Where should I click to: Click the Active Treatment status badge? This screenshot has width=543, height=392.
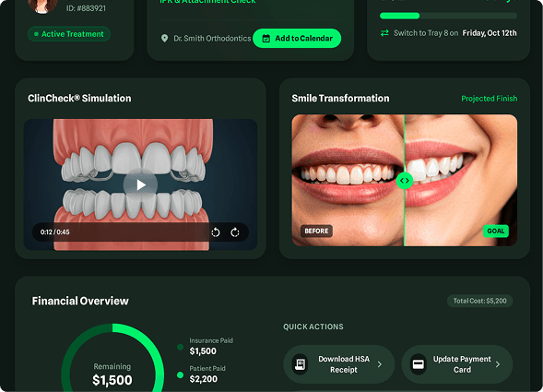(69, 34)
